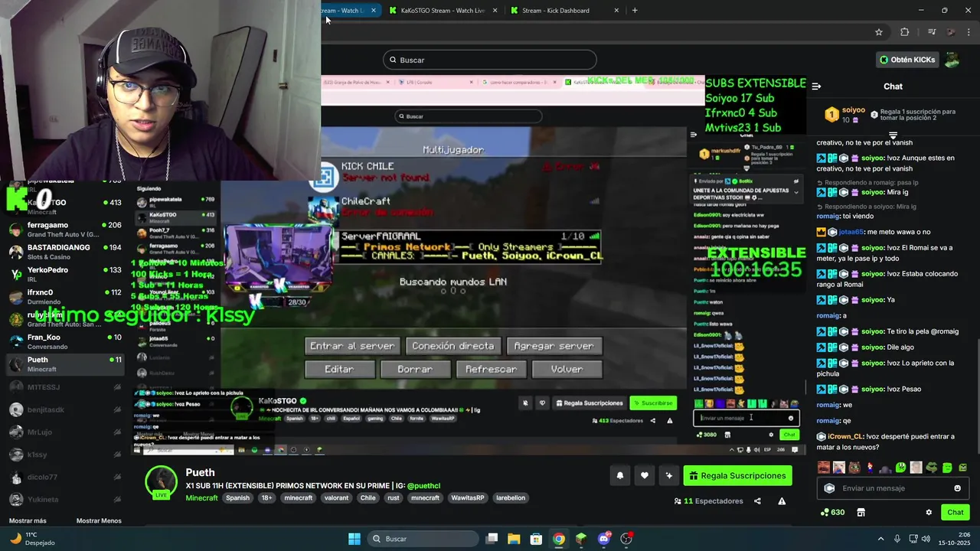The width and height of the screenshot is (980, 551).
Task: Select ServerFAIORAAL server entry
Action: pos(456,246)
